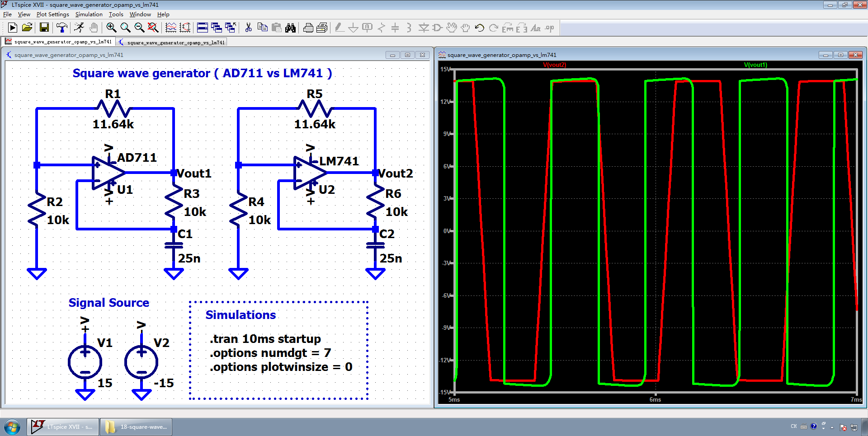Open the Plot Settings menu
Screen dimensions: 868x436
(52, 14)
